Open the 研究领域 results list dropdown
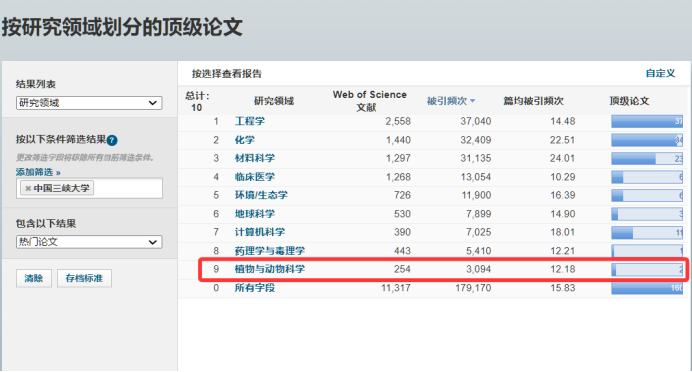 pos(89,103)
